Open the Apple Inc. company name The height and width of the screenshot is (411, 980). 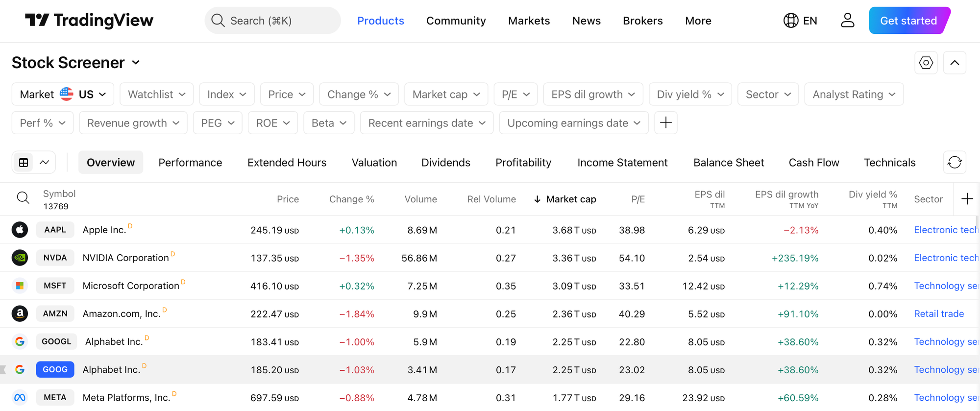click(x=104, y=230)
